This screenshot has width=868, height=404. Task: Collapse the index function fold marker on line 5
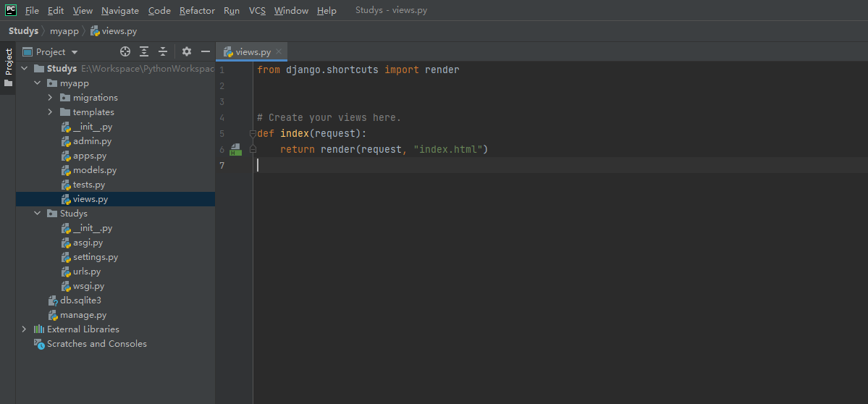click(253, 133)
